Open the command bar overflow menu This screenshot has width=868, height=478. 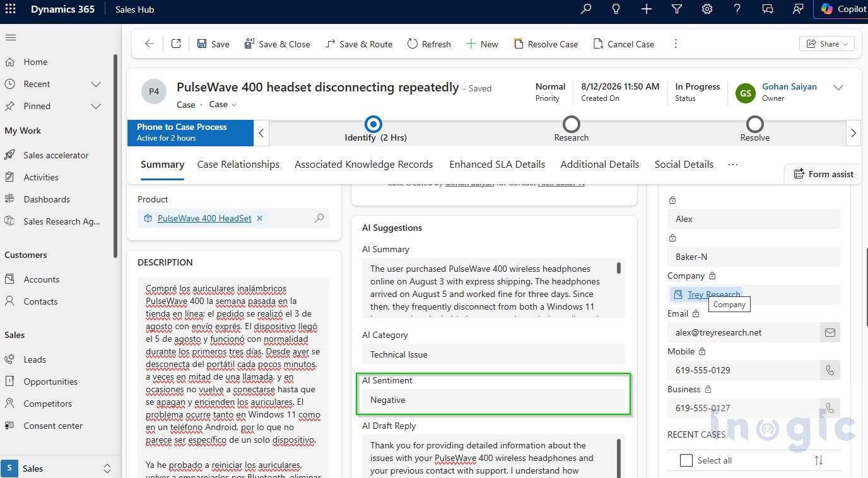tap(676, 44)
